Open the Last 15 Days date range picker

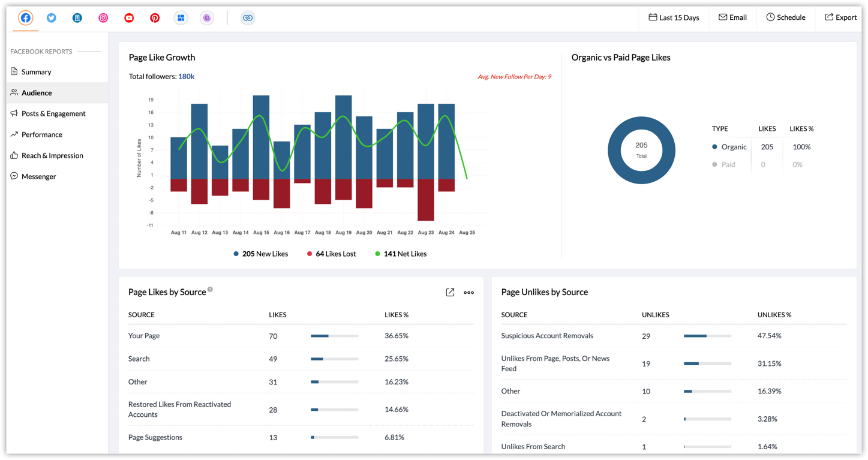(x=674, y=17)
